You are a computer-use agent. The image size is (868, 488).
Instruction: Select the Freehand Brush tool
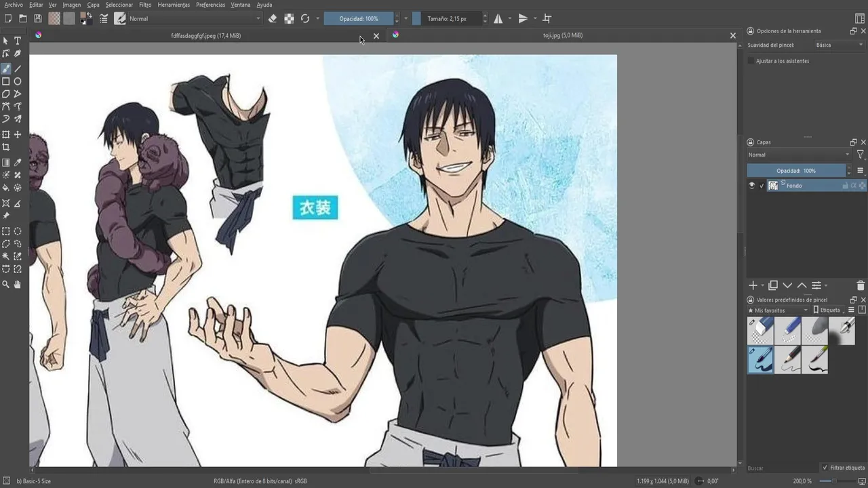coord(6,68)
